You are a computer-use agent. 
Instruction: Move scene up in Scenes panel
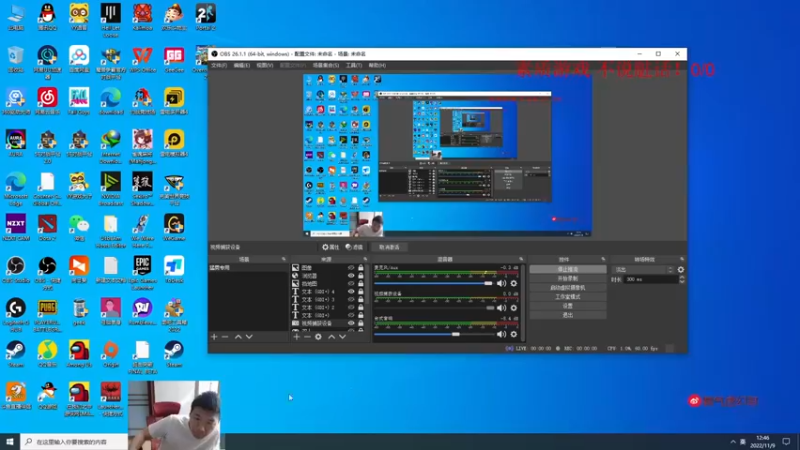coord(238,337)
